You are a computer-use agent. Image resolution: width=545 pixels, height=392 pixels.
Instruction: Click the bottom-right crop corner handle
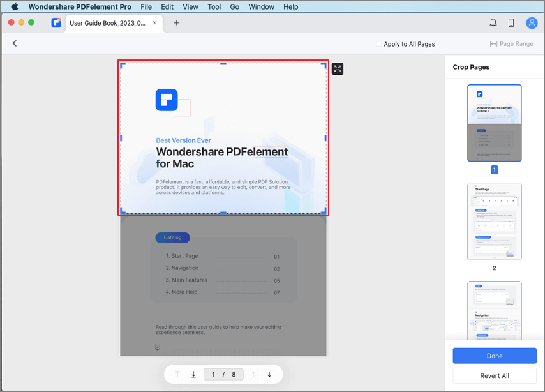click(x=324, y=211)
